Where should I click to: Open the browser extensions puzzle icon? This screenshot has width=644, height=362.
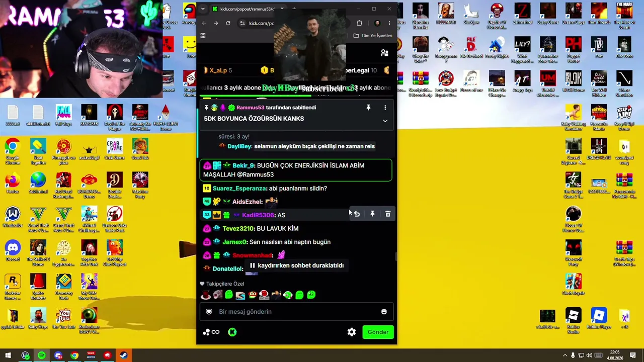pyautogui.click(x=359, y=23)
